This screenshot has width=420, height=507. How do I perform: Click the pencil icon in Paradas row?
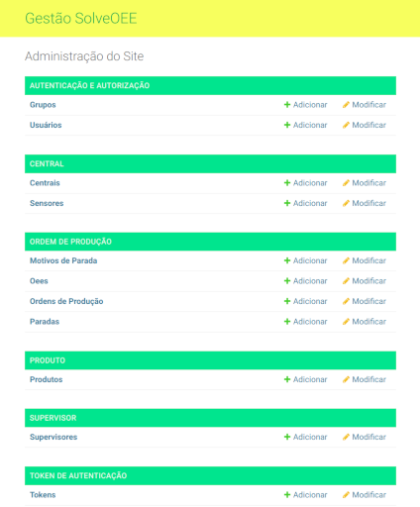click(x=346, y=322)
